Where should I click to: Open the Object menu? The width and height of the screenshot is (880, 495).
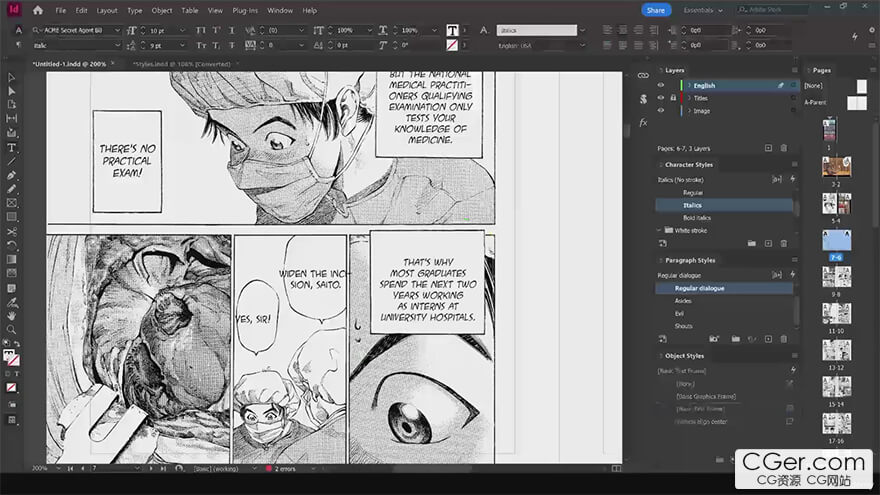click(x=162, y=11)
